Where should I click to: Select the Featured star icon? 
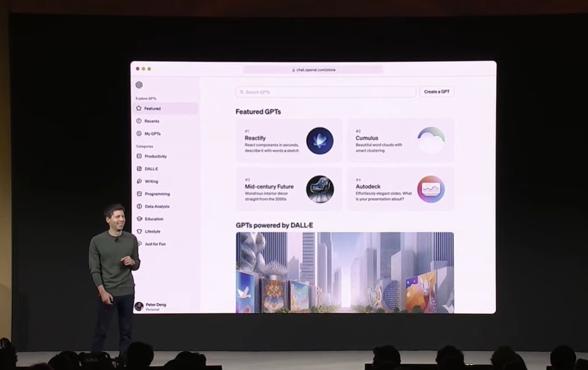click(x=139, y=108)
